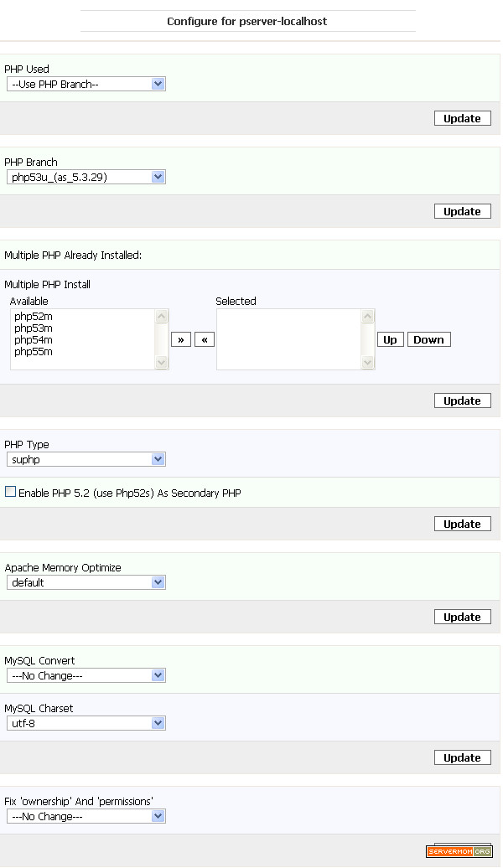Click the Down button beside Selected list
503x868 pixels.
(428, 339)
